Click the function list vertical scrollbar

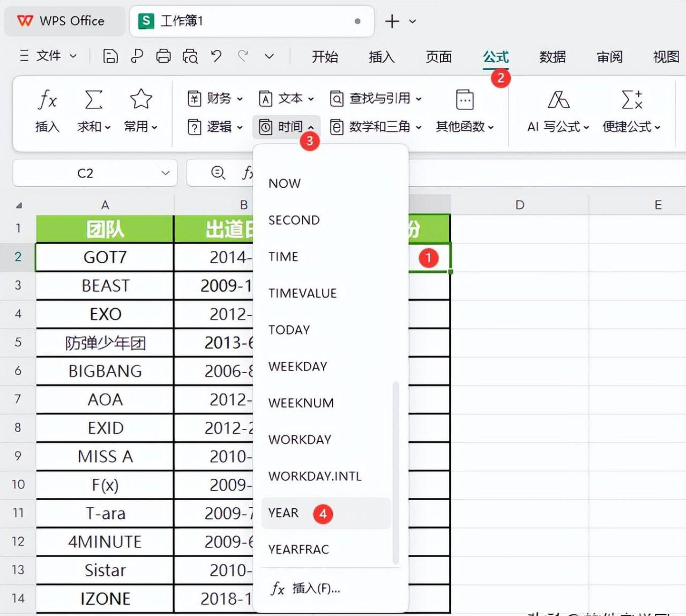pyautogui.click(x=396, y=473)
